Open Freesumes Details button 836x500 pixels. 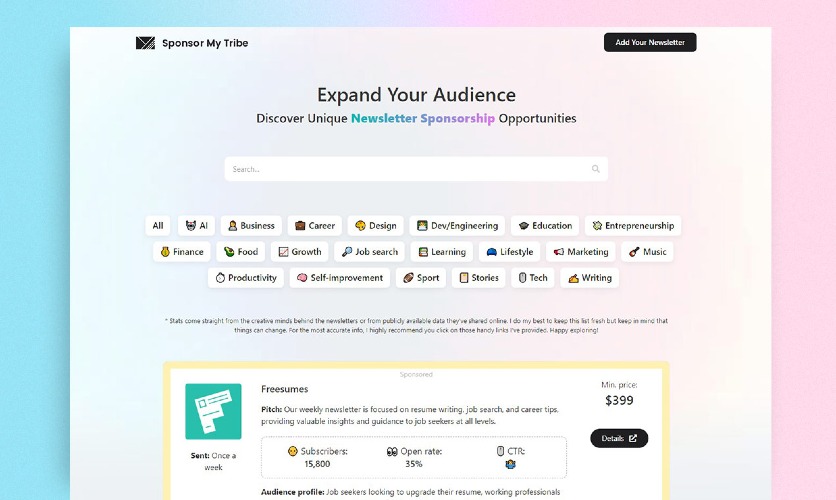pyautogui.click(x=619, y=438)
